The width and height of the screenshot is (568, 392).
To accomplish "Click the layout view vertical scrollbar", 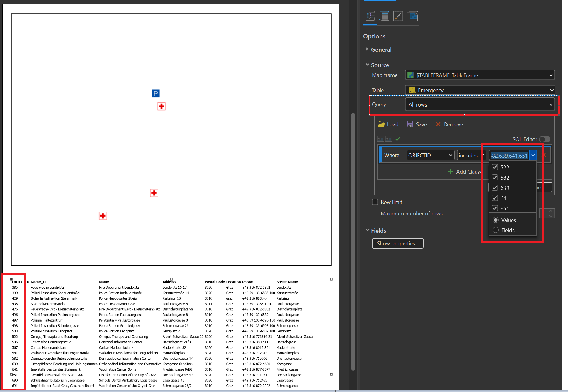I will pyautogui.click(x=353, y=241).
